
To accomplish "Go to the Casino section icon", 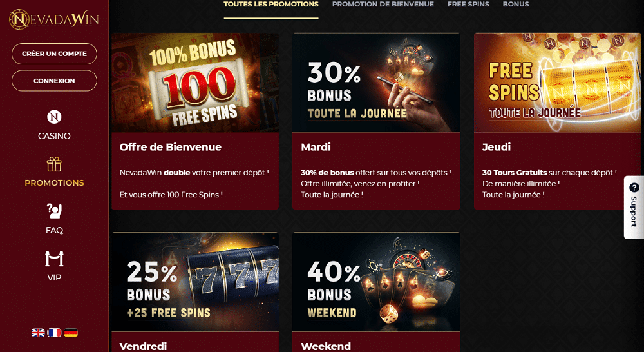I will pos(54,117).
